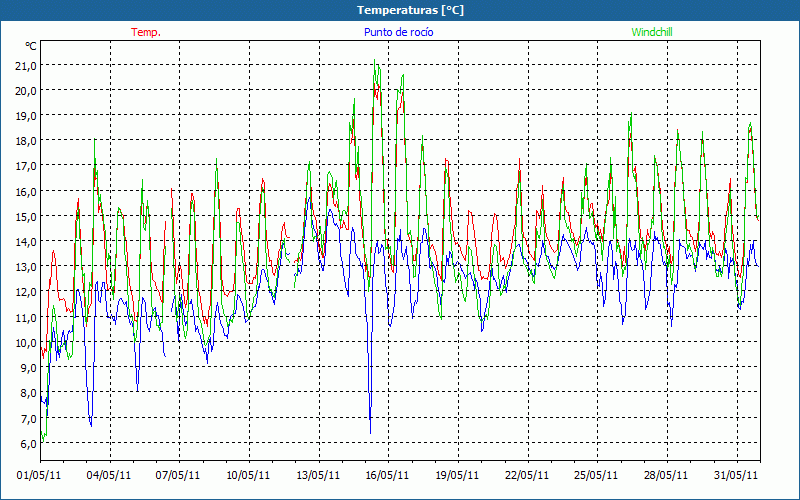The width and height of the screenshot is (800, 500).
Task: Select the green Windchill legend label
Action: click(652, 32)
